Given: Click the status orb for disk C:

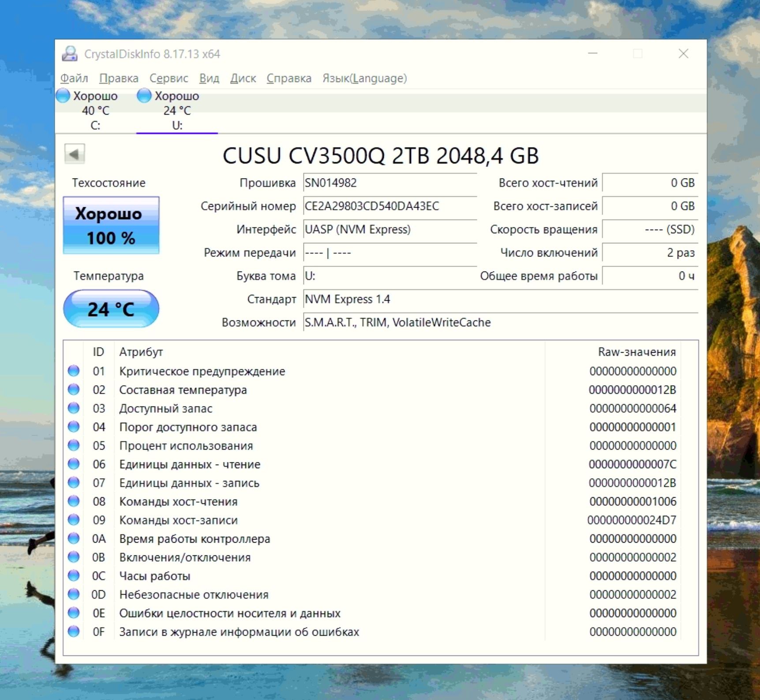Looking at the screenshot, I should tap(63, 96).
